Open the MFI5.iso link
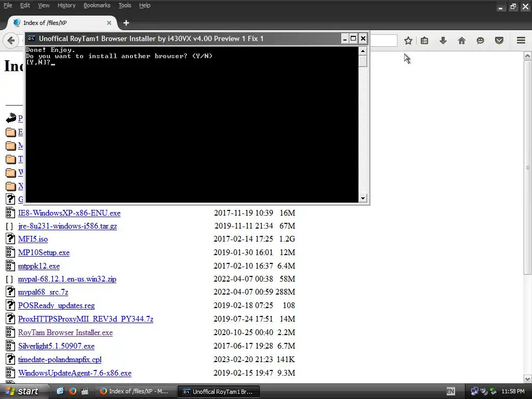 [x=33, y=239]
